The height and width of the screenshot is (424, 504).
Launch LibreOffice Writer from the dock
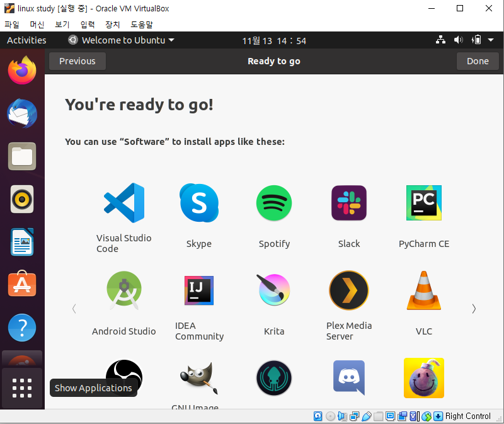[22, 242]
